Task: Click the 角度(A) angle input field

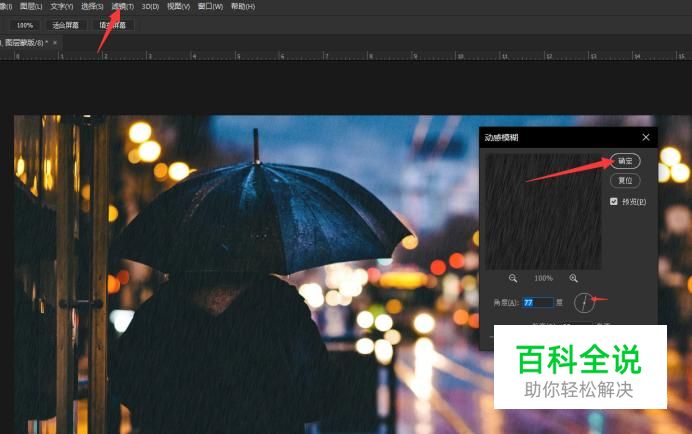Action: point(538,302)
